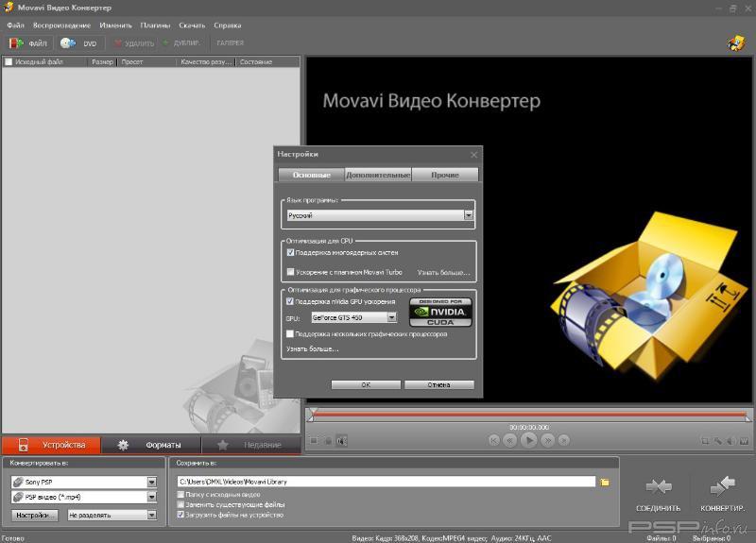Screen dimensions: 756x543
Task: Click the yellow folder browse icon
Action: [605, 482]
